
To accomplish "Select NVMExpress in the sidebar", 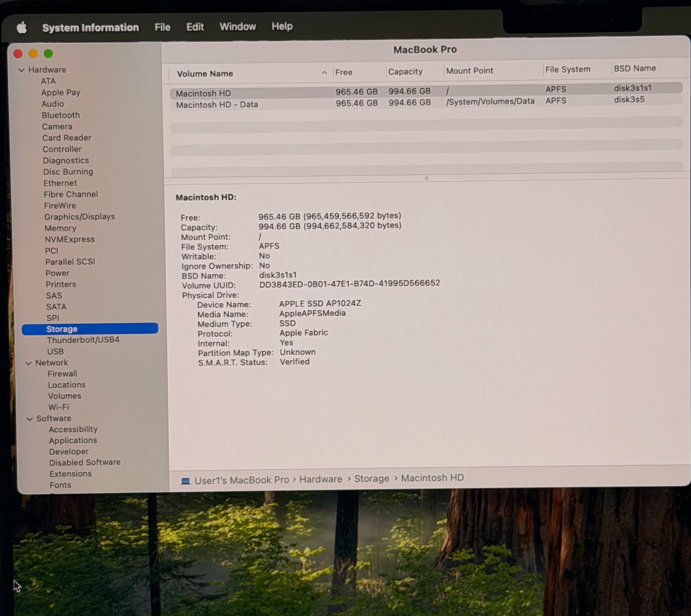I will click(x=70, y=239).
